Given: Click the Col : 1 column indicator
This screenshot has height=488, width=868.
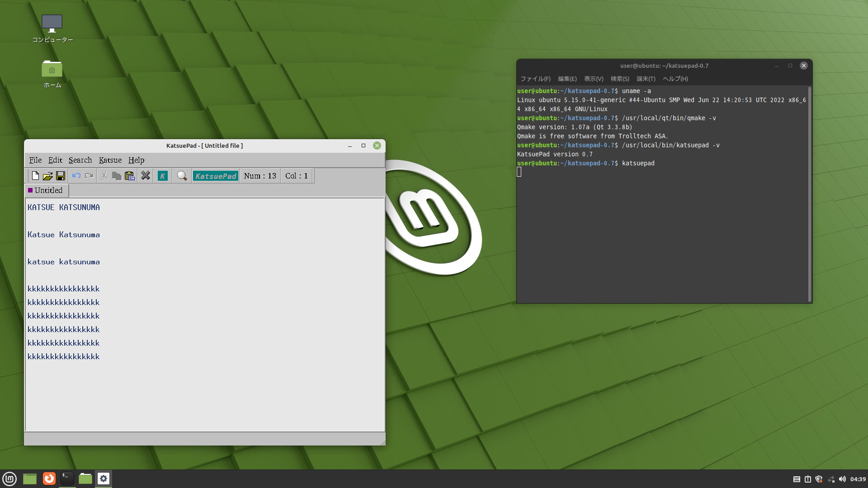Looking at the screenshot, I should tap(297, 176).
